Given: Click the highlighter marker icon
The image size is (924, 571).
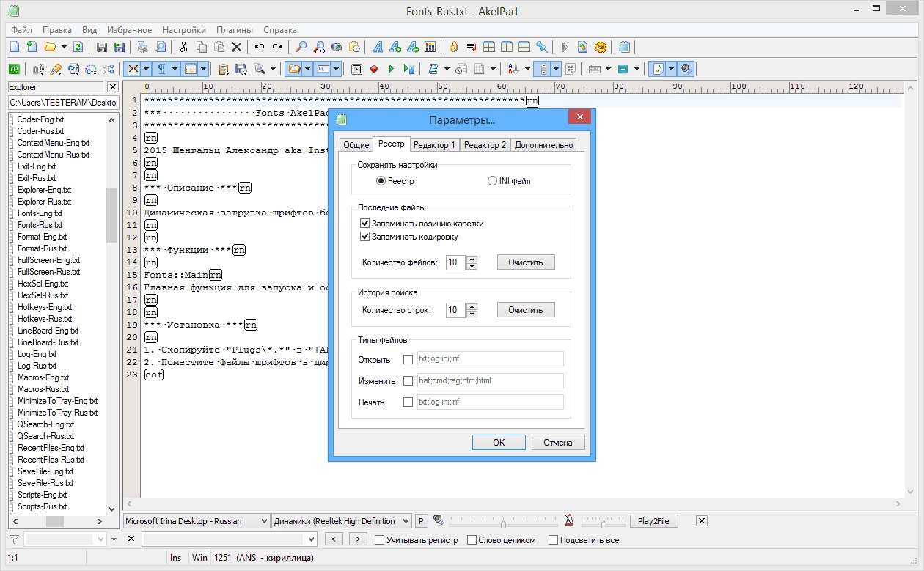Looking at the screenshot, I should point(56,69).
